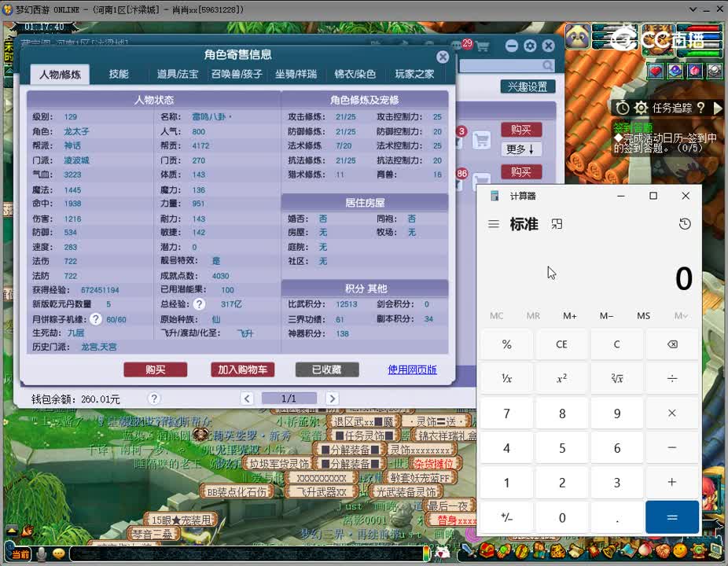Screen dimensions: 728x566
Task: Click the buy button beside badge 86 cart
Action: pyautogui.click(x=521, y=172)
